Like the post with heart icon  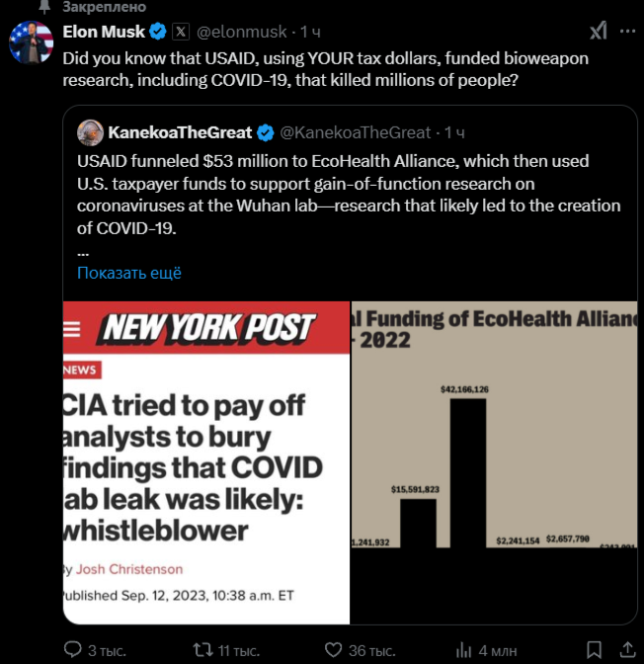pyautogui.click(x=329, y=650)
